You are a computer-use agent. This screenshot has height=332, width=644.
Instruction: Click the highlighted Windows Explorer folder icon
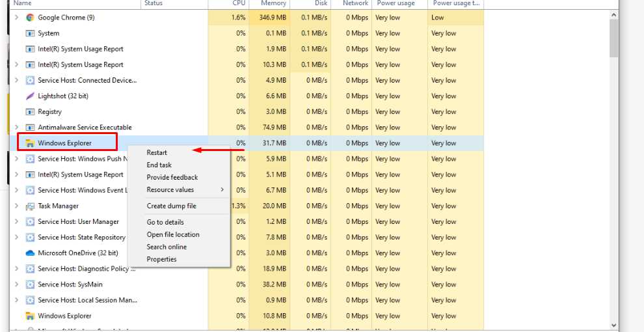[30, 143]
